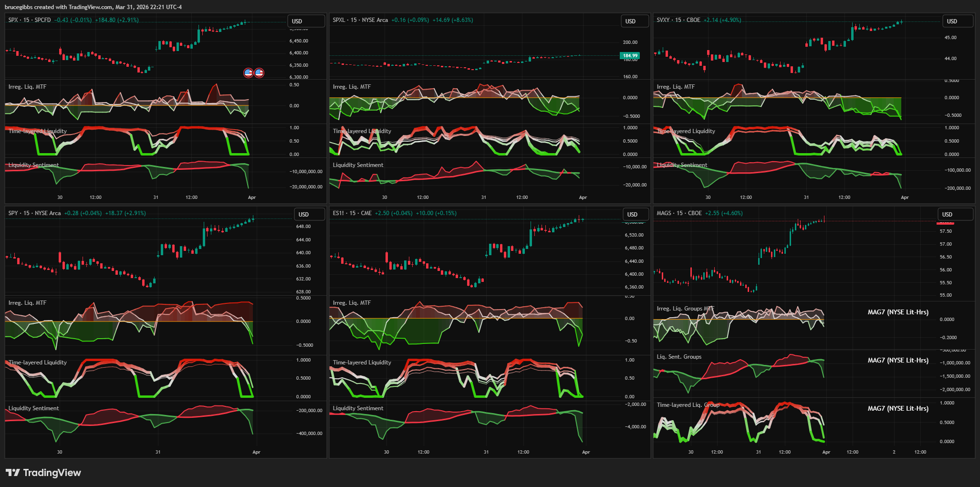Screen dimensions: 980x487
Task: Select Irreg. Liq. Groups MTF label on MAGS chart
Action: 685,309
